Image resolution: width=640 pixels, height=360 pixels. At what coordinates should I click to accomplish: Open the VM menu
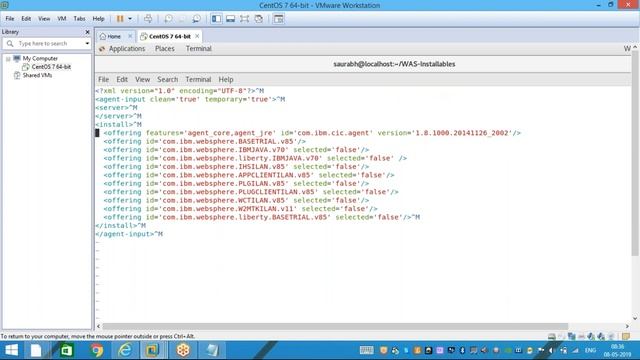(62, 19)
